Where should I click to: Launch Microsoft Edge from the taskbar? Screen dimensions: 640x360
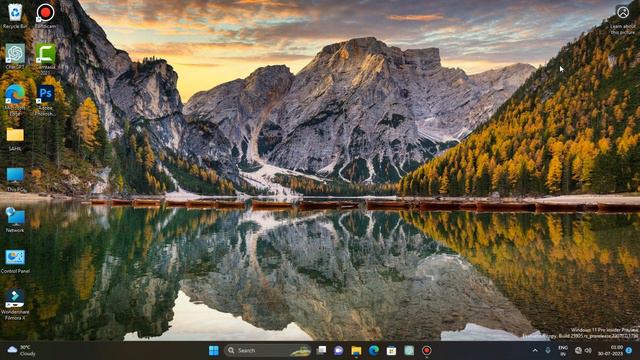[x=373, y=351]
